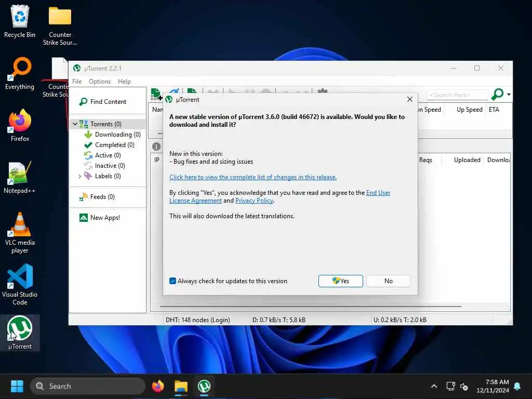Screen dimensions: 532x399
Task: Open File Explorer from the taskbar
Action: 181,386
